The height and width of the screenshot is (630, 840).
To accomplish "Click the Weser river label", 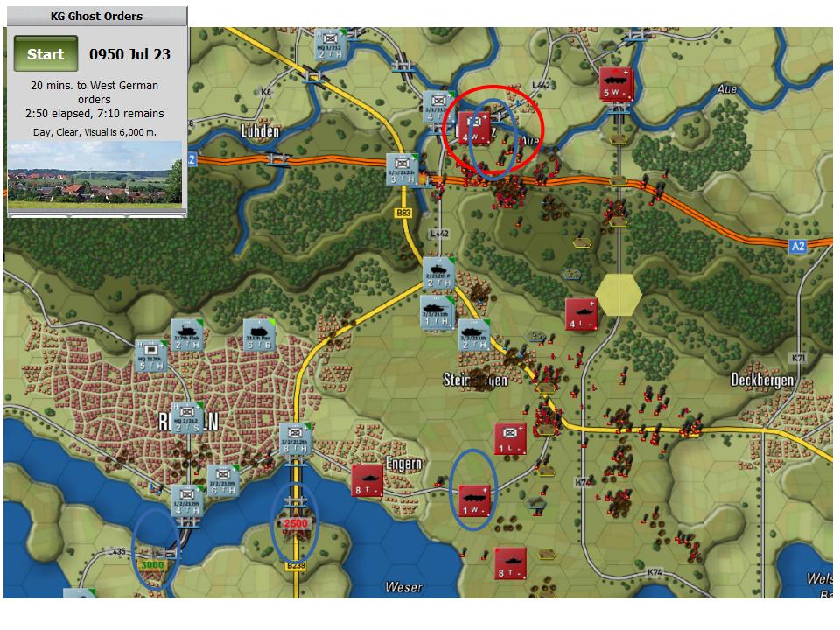I will (404, 588).
